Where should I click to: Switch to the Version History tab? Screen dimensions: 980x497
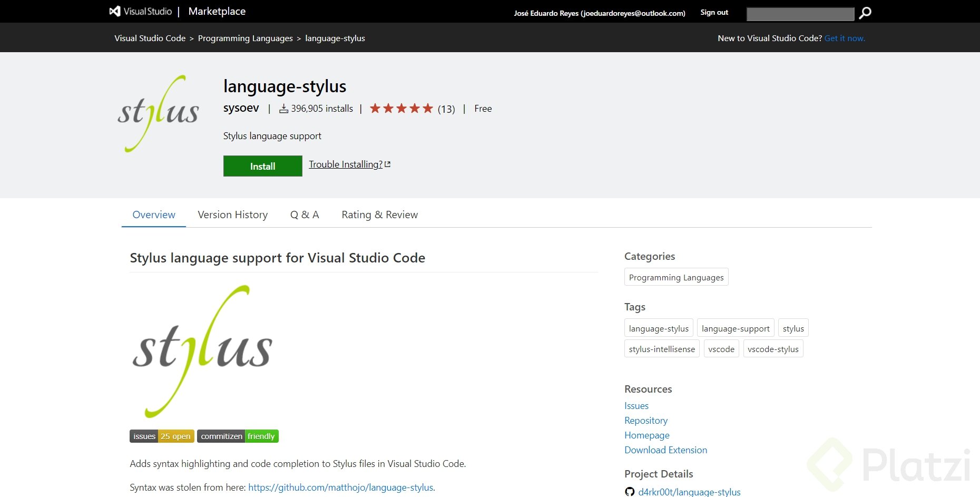232,215
